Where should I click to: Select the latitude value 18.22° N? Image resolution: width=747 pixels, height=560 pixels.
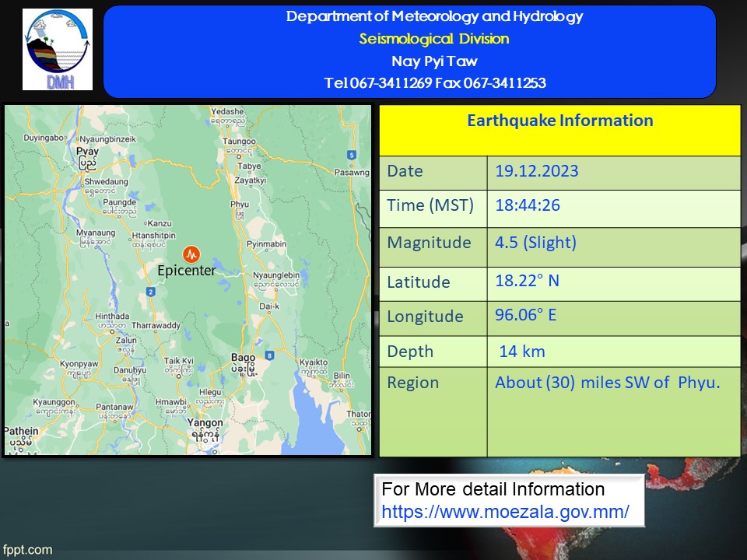(x=527, y=281)
